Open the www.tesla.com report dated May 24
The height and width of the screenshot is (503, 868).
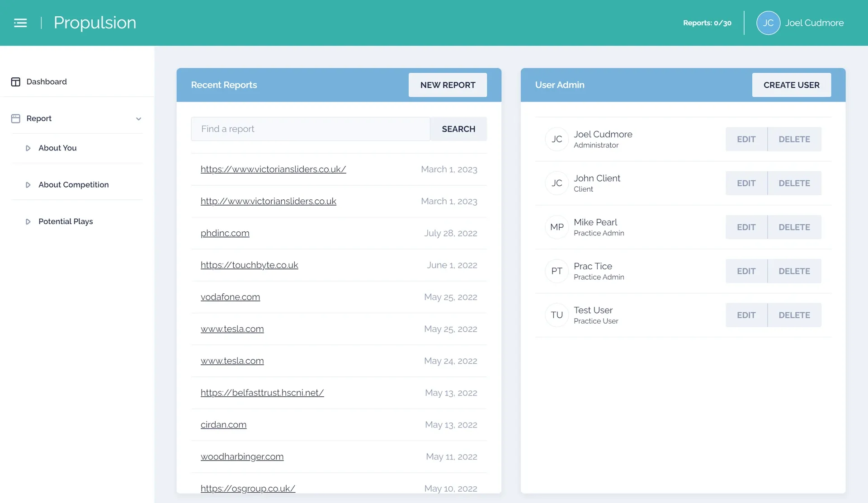click(x=232, y=361)
